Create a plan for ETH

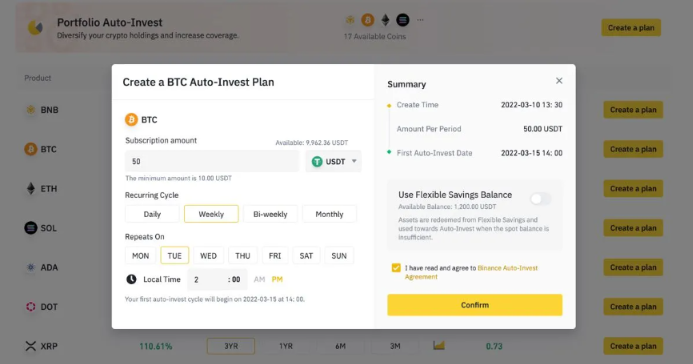coord(633,189)
